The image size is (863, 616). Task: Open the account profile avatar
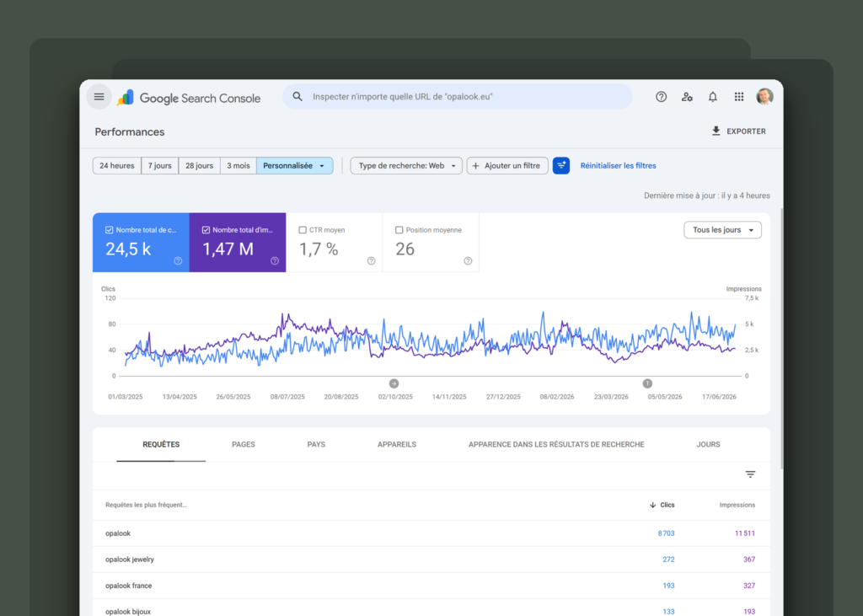tap(764, 96)
